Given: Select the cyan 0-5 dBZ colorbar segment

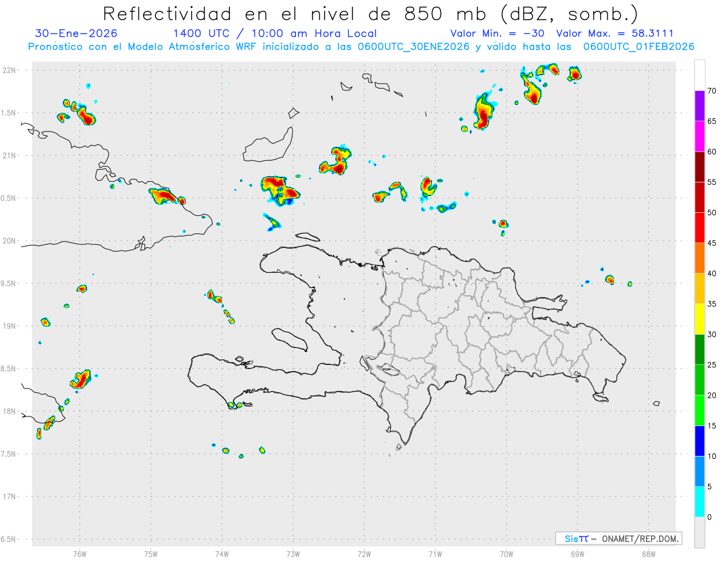Looking at the screenshot, I should pos(699,502).
